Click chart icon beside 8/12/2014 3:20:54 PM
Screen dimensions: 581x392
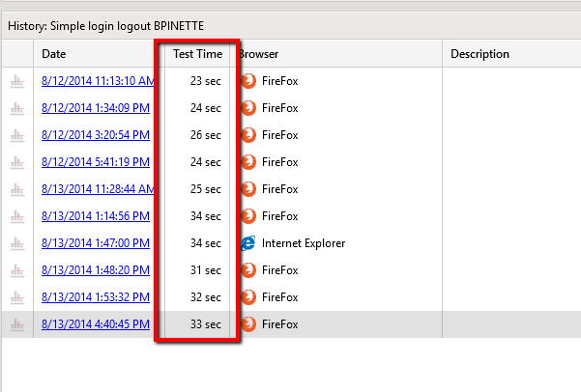point(16,135)
